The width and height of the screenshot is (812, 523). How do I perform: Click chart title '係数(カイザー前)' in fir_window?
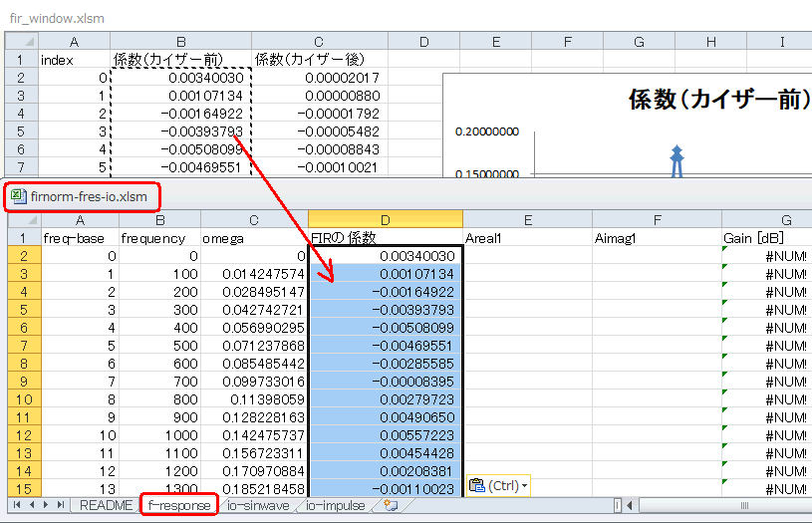[719, 99]
